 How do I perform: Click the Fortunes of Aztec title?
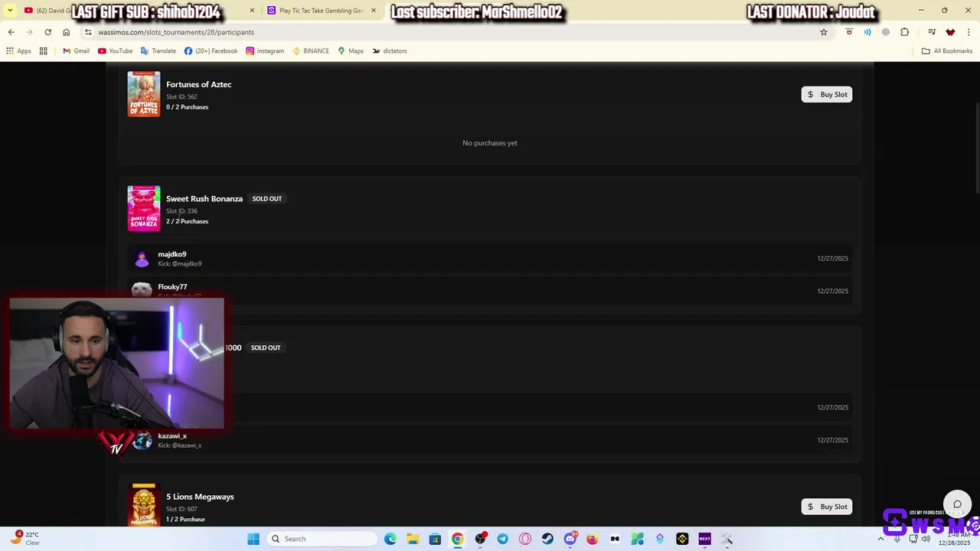click(x=199, y=84)
